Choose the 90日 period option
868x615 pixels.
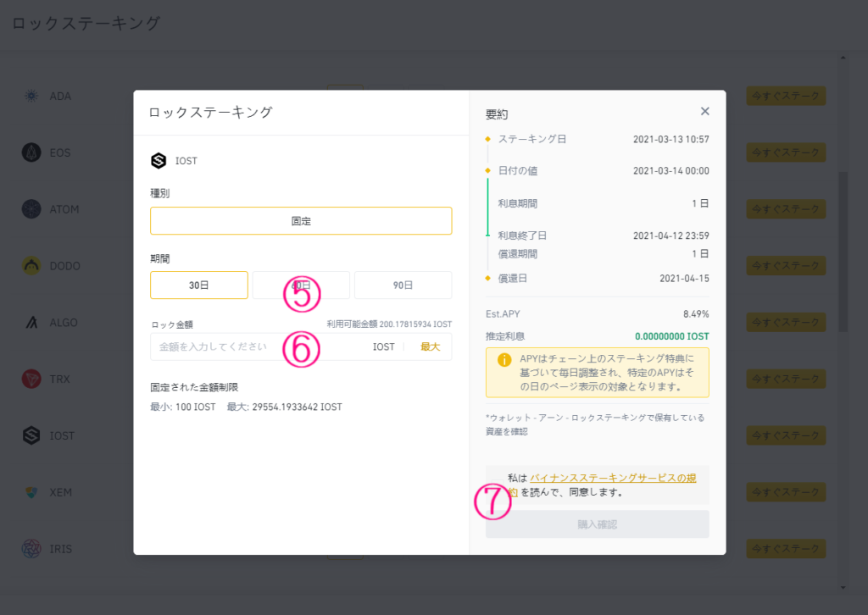click(x=403, y=285)
